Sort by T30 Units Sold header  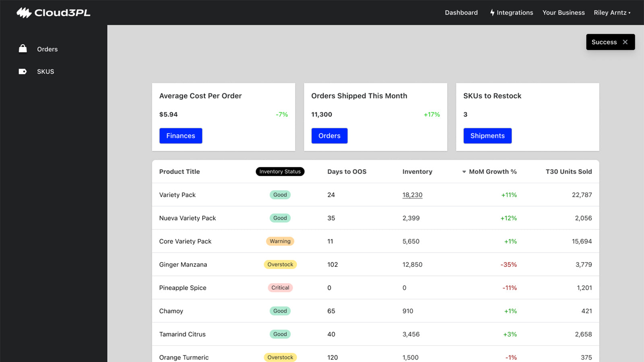coord(568,172)
